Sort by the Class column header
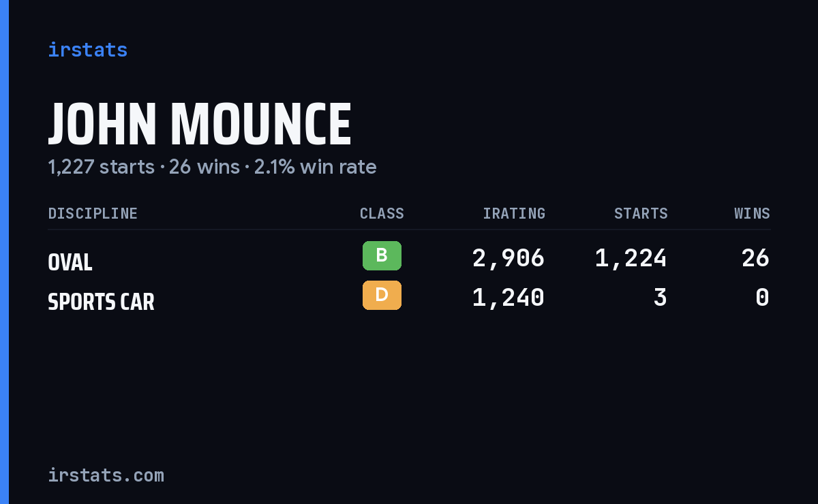The height and width of the screenshot is (504, 818). coord(382,213)
